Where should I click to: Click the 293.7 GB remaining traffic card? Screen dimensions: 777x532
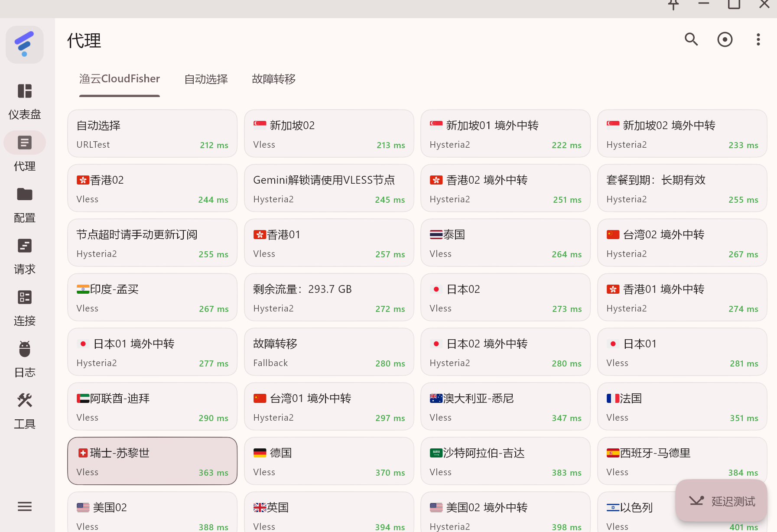click(329, 297)
